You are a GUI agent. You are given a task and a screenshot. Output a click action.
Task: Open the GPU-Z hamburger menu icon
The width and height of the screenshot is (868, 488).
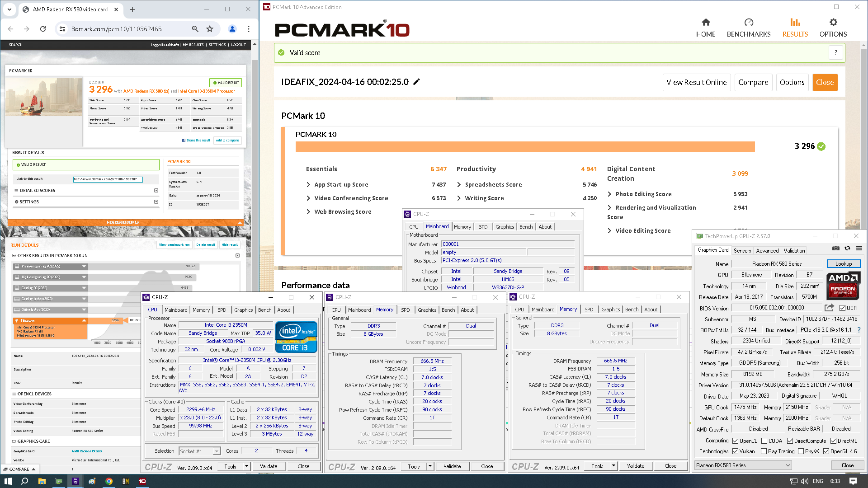click(859, 248)
